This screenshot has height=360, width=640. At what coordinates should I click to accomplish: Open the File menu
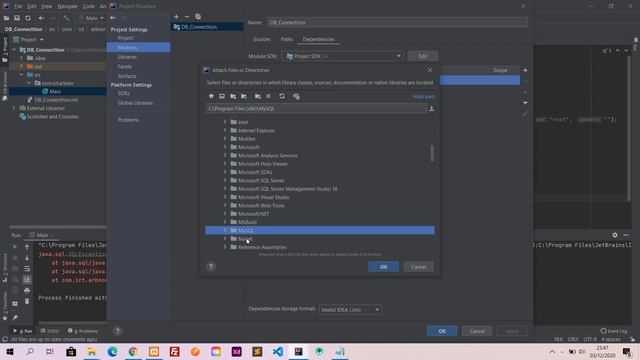(18, 6)
